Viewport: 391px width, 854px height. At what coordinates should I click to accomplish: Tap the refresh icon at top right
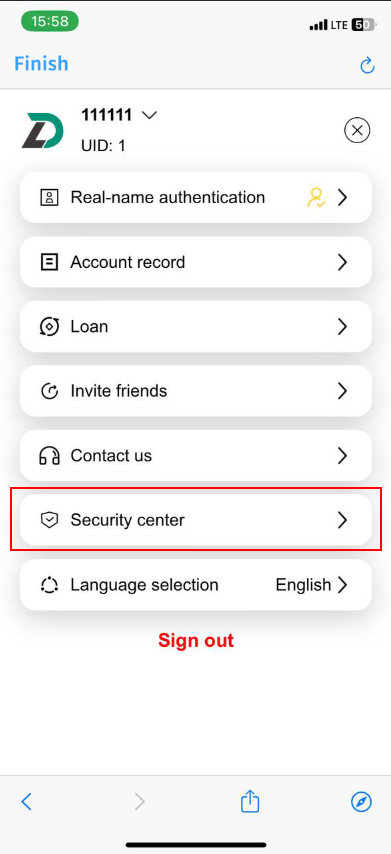[368, 65]
